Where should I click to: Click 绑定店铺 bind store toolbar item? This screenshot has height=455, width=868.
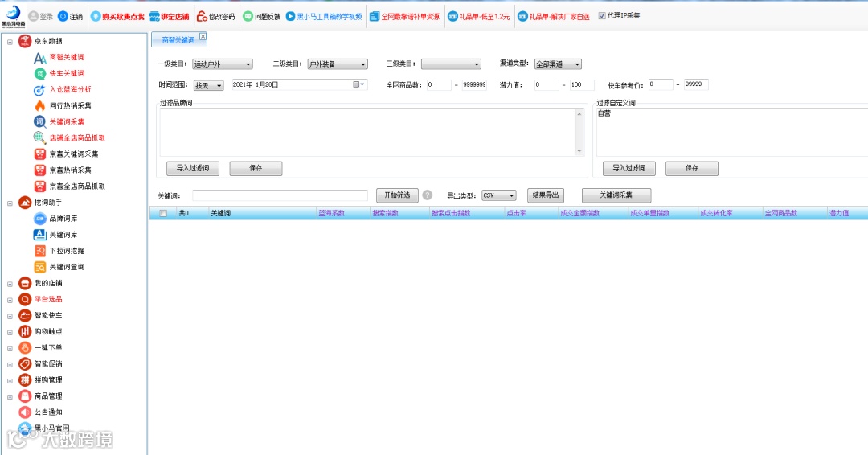[170, 17]
